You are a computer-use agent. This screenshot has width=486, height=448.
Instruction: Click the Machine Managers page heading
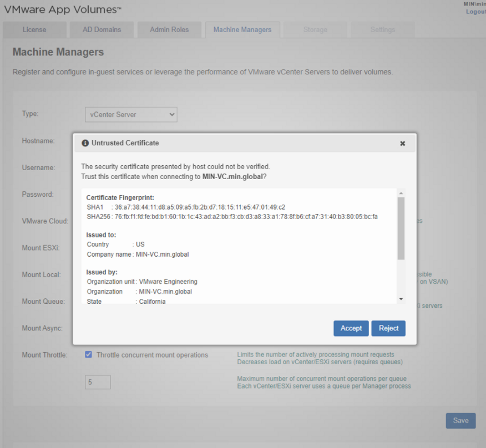point(58,52)
